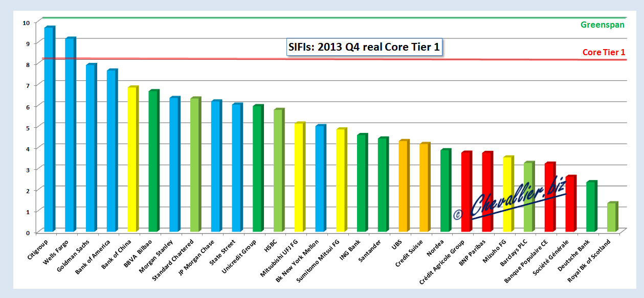The height and width of the screenshot is (298, 644).
Task: Click the Deutsche Bank green bar
Action: tap(592, 207)
